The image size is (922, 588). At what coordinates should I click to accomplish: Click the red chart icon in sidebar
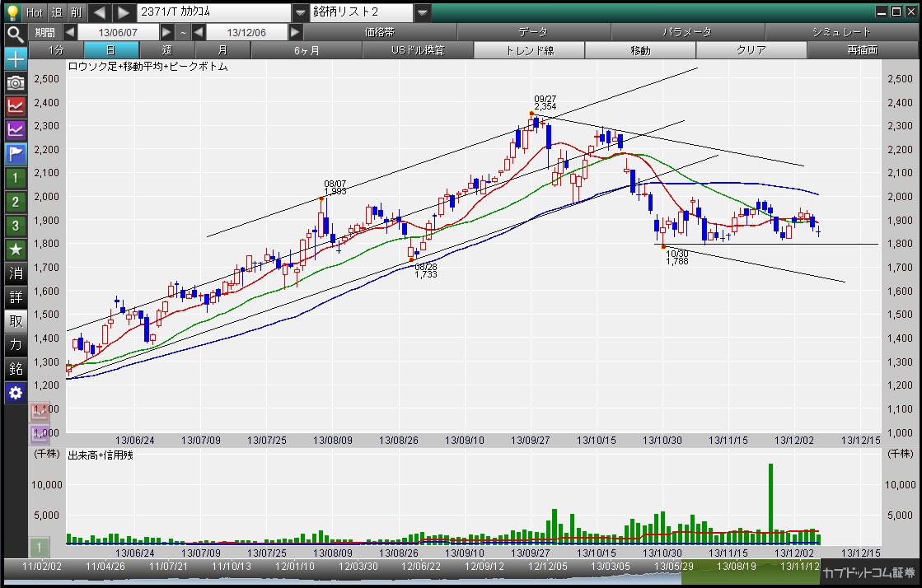pyautogui.click(x=15, y=106)
